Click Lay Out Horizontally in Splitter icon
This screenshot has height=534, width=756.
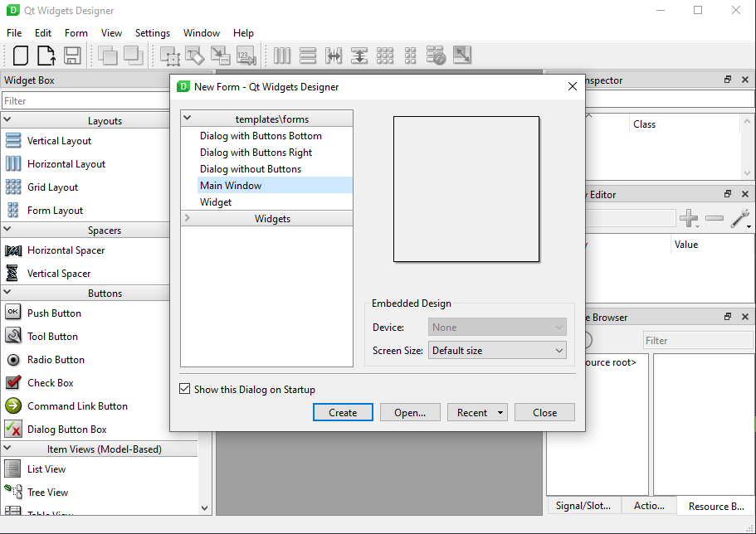(334, 56)
